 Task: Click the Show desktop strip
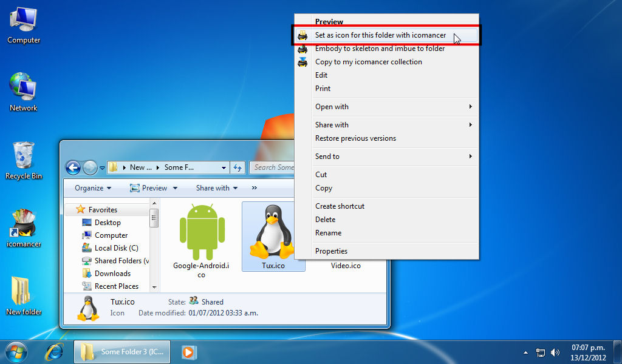[x=618, y=352]
